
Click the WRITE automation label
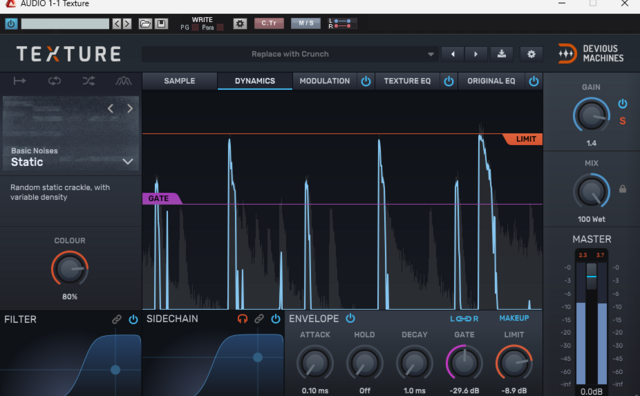click(202, 20)
